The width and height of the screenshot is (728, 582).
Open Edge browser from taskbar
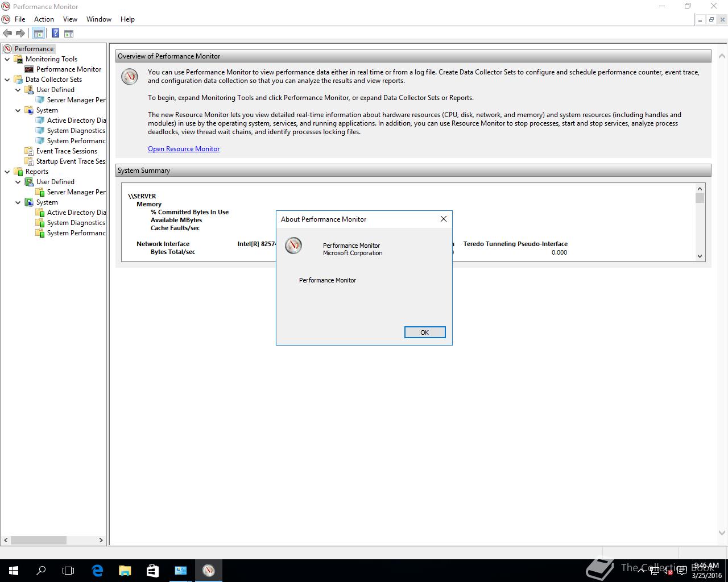point(97,571)
